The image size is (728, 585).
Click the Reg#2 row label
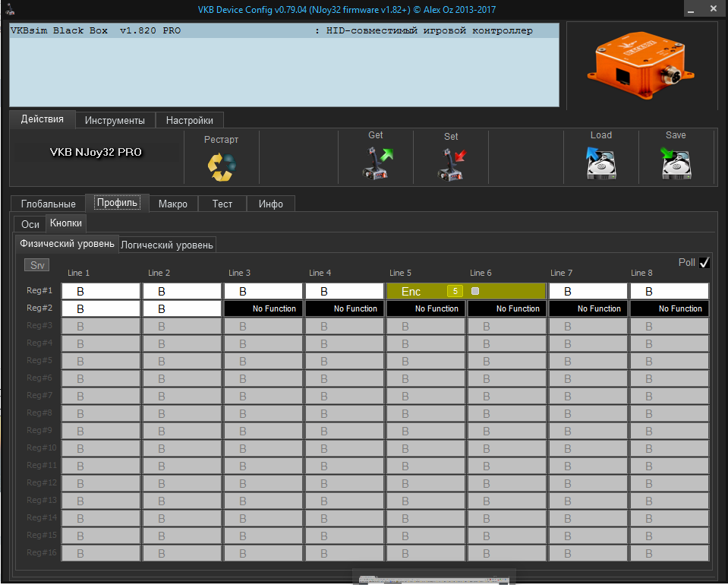click(x=39, y=308)
